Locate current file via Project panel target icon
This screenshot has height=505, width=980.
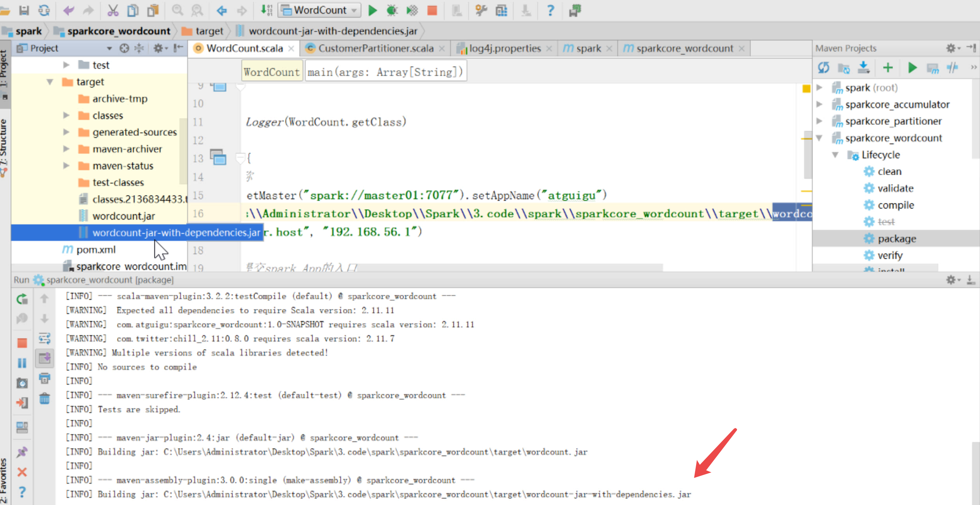(124, 48)
